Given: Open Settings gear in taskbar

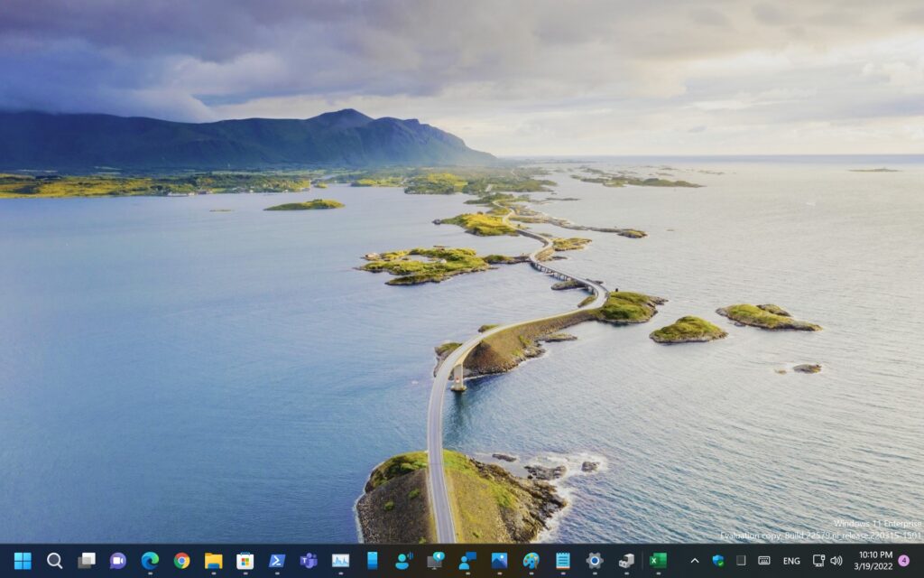Looking at the screenshot, I should click(x=594, y=561).
